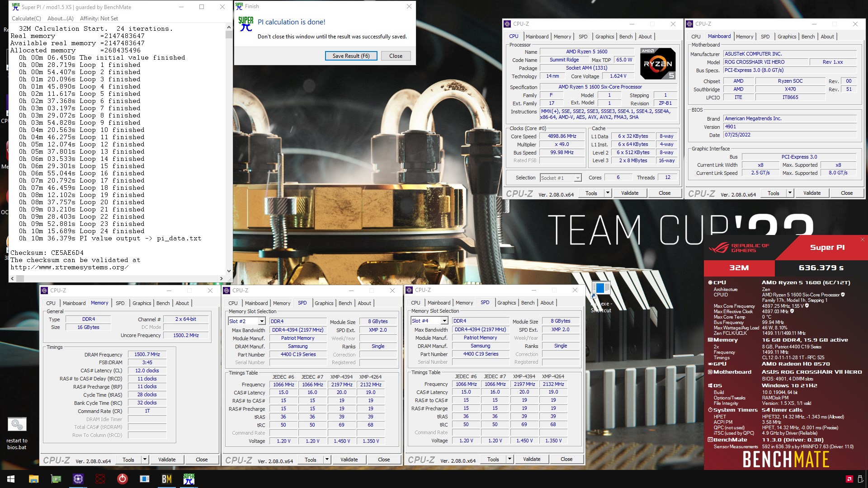
Task: Click Tools button in CPU-Z Mainboard window
Action: coord(773,193)
